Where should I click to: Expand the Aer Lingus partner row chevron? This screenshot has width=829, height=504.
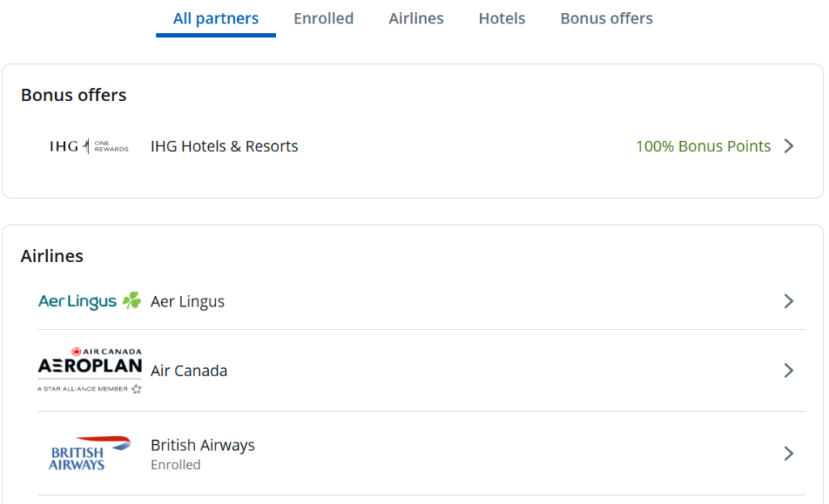[x=789, y=301]
